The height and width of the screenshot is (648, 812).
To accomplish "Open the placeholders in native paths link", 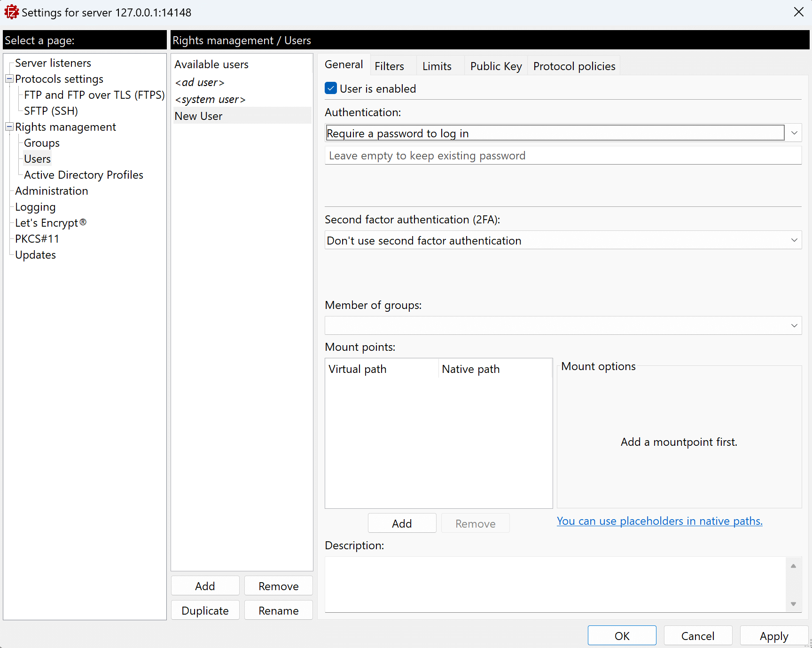I will tap(659, 521).
